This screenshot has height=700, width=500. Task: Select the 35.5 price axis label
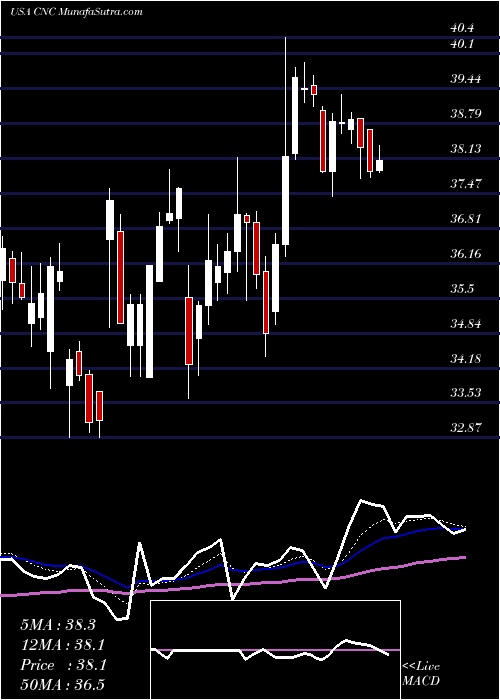[x=462, y=288]
